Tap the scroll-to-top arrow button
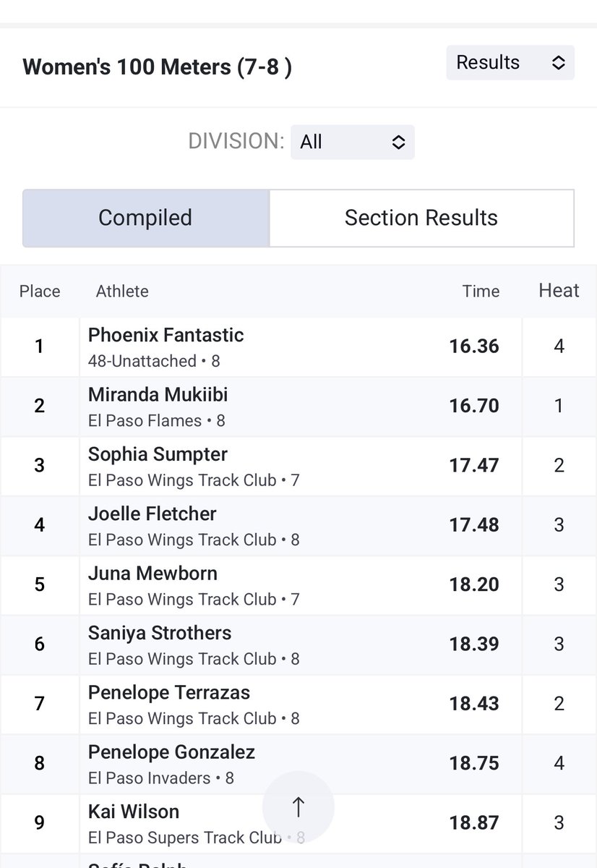This screenshot has height=868, width=597. 298,807
